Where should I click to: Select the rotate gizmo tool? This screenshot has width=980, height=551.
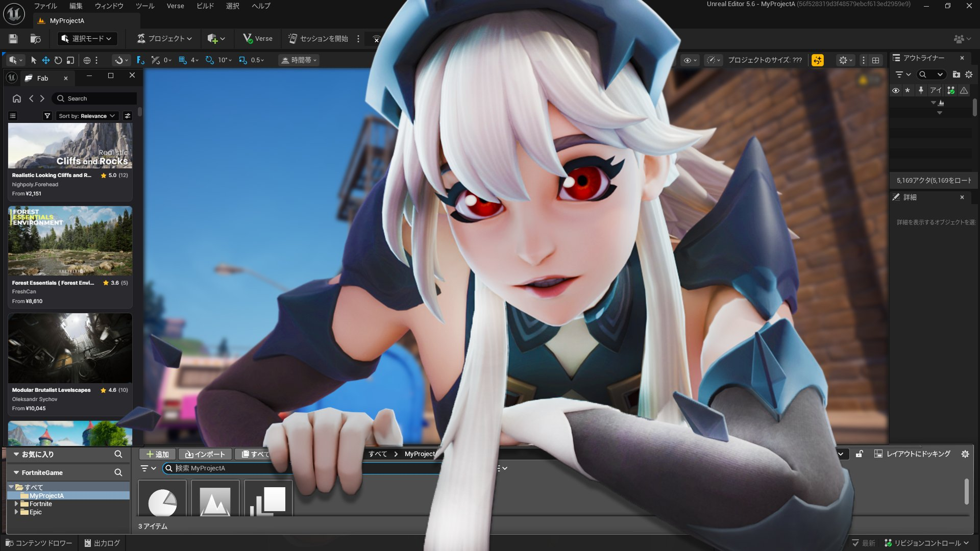58,60
